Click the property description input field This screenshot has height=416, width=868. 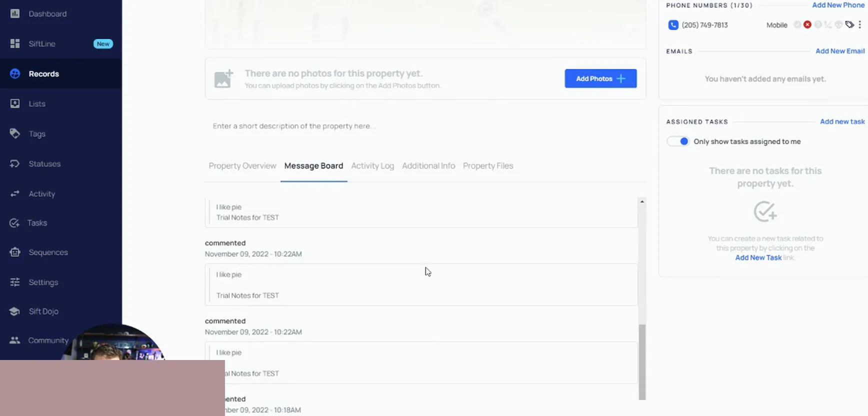click(x=425, y=126)
